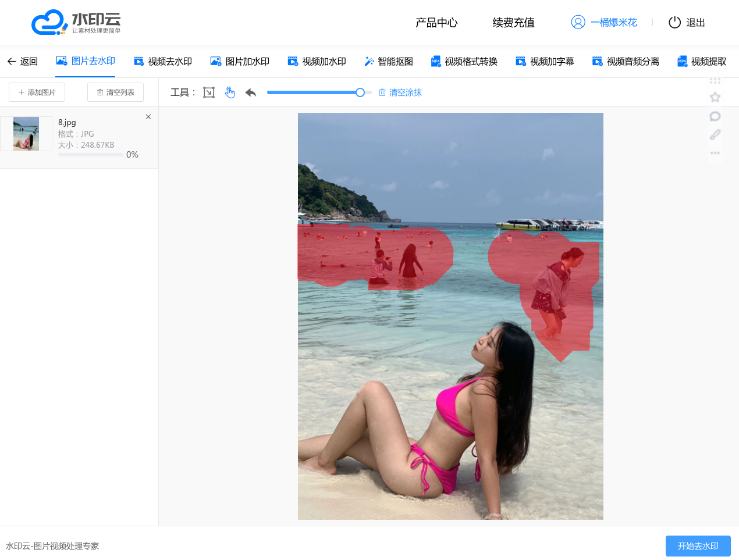Click 清空涂抹 to clear smears
Viewport: 739px width, 560px height.
[400, 92]
